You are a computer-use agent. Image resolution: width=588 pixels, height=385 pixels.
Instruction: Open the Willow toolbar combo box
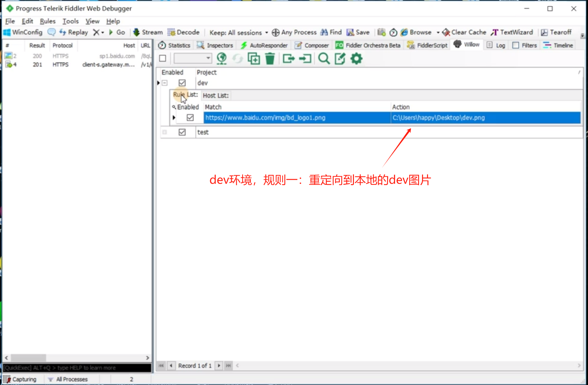(193, 58)
